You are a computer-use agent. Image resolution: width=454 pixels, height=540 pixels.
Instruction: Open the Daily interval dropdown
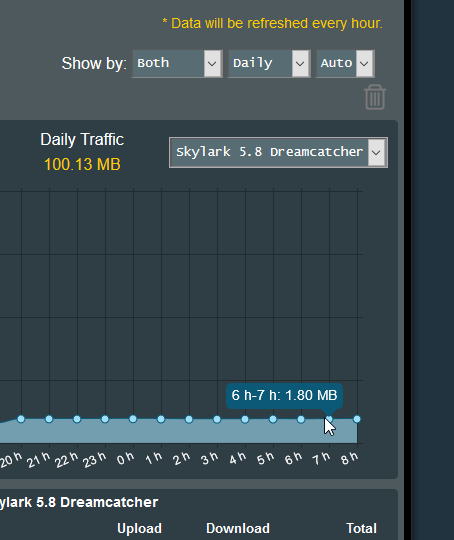pos(269,63)
